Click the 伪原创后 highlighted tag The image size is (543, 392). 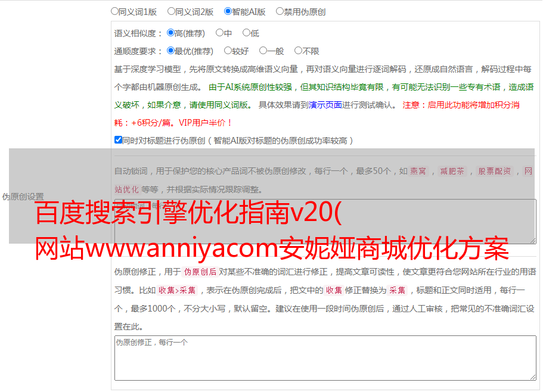coord(200,272)
